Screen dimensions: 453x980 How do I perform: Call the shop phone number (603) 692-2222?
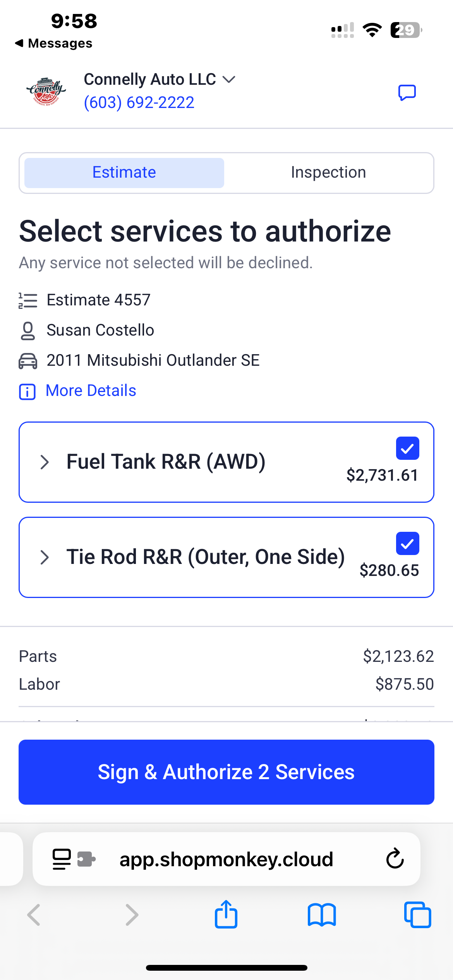[x=139, y=103]
